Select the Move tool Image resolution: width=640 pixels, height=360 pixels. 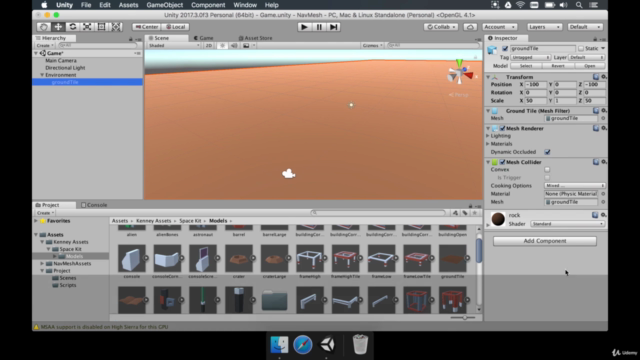pos(58,27)
